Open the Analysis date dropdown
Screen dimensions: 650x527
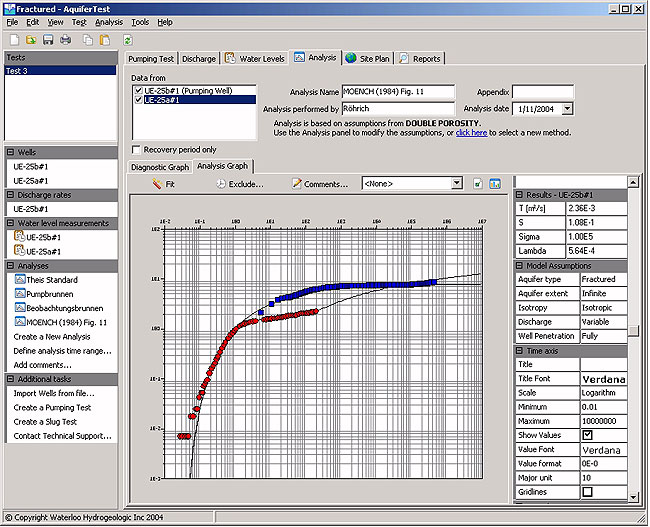(567, 108)
